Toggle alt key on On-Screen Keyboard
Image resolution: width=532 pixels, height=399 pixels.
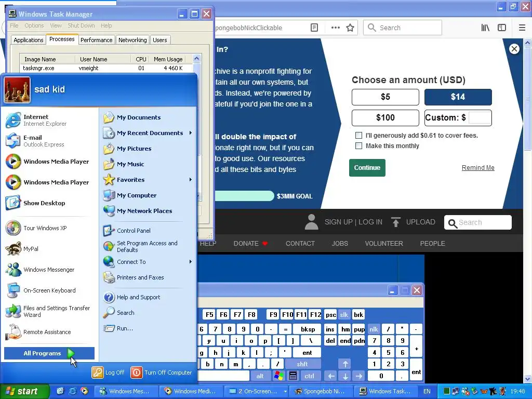coord(260,376)
